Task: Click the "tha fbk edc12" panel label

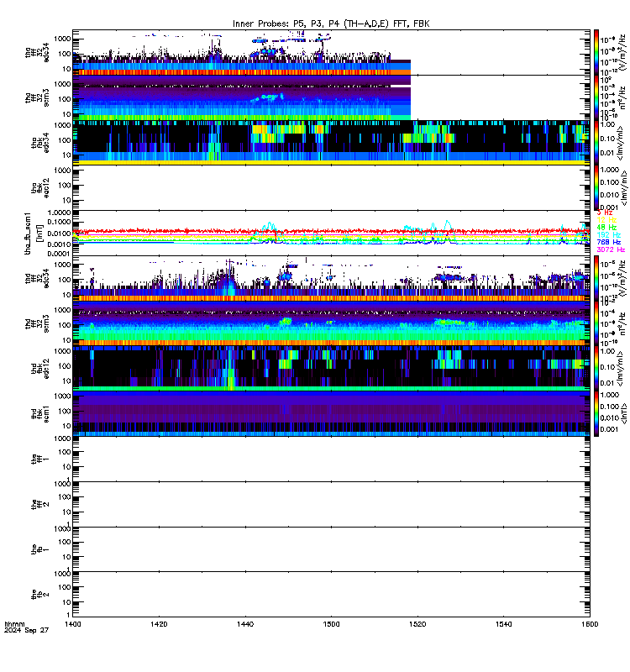Action: coord(40,187)
